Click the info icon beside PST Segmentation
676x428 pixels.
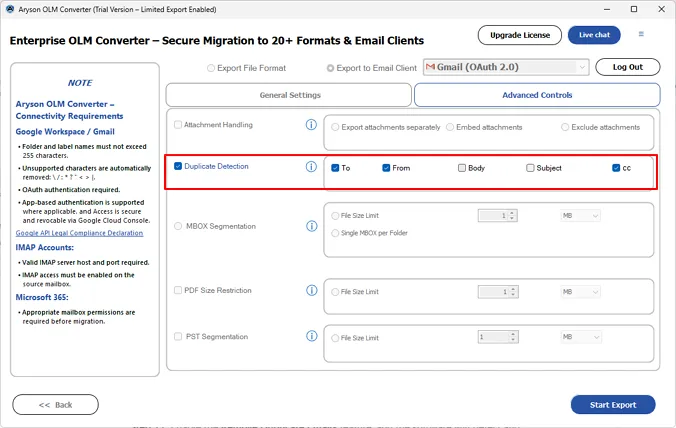coord(311,337)
